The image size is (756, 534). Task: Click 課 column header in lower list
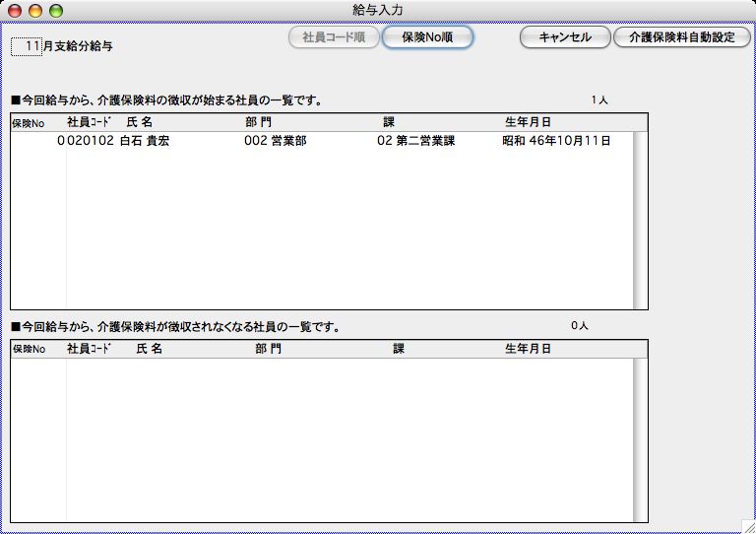click(x=399, y=349)
